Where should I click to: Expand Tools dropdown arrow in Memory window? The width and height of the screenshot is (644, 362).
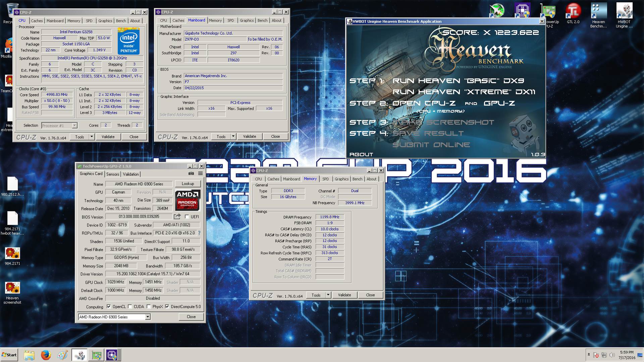coord(328,295)
